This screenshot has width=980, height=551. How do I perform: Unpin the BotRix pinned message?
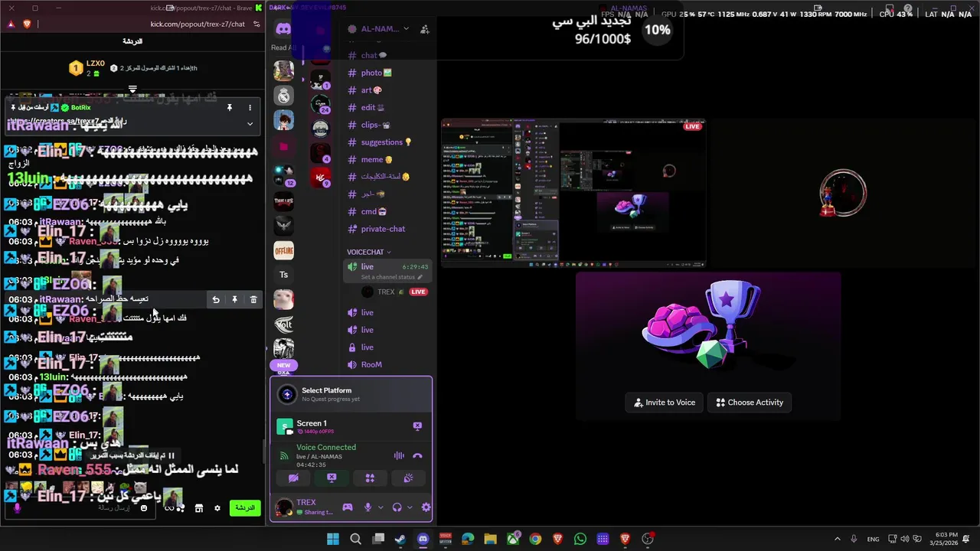point(229,108)
